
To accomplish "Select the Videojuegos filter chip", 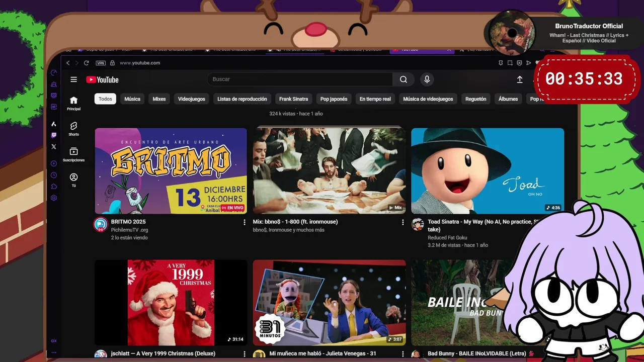I will point(192,99).
